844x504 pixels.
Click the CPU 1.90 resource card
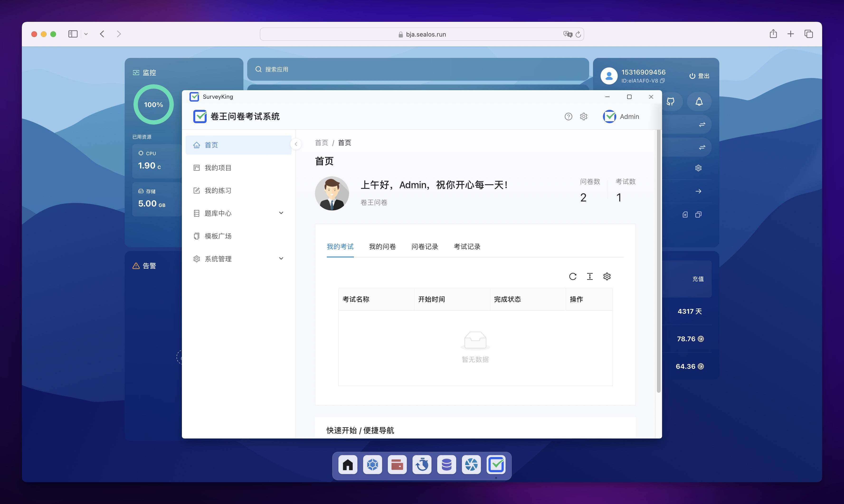point(157,161)
